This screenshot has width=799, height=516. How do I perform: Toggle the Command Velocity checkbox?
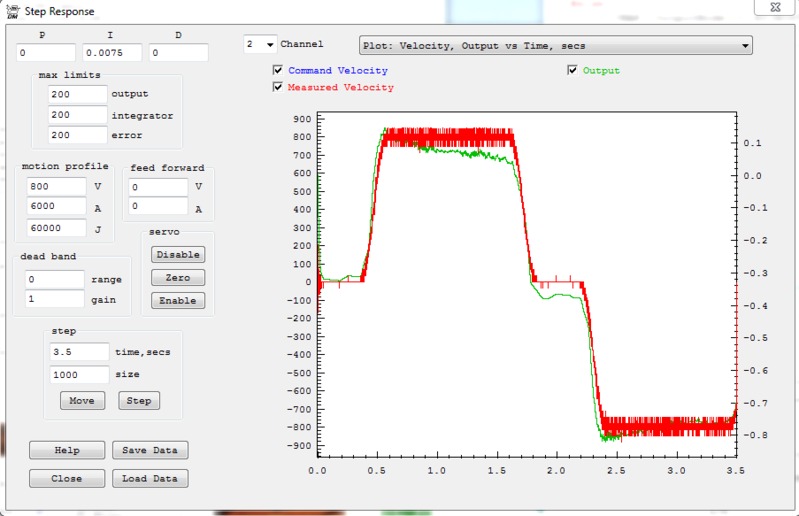pos(278,71)
